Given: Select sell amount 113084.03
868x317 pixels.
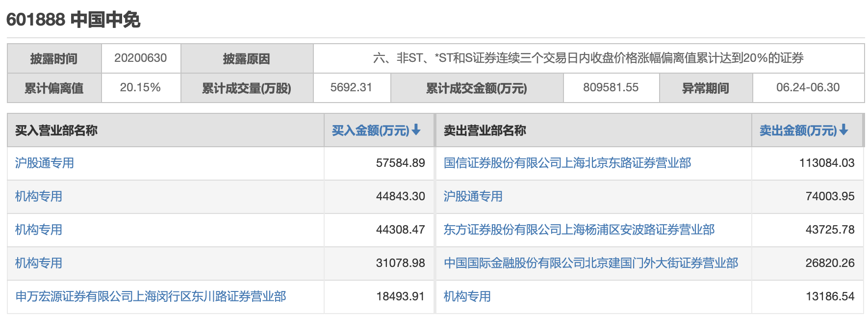Looking at the screenshot, I should tap(827, 163).
